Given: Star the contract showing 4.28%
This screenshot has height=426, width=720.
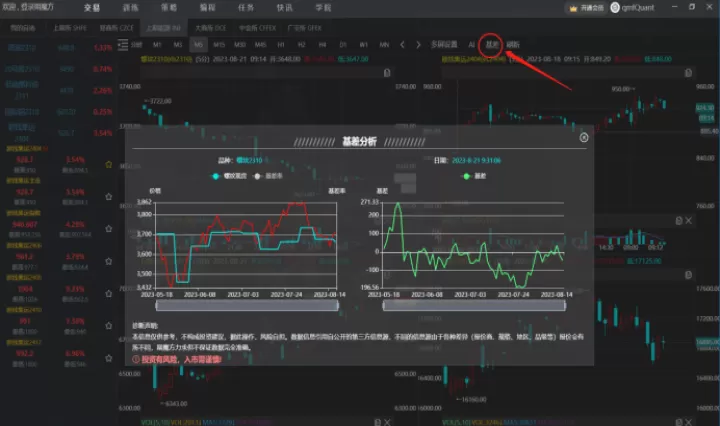Looking at the screenshot, I should [109, 229].
